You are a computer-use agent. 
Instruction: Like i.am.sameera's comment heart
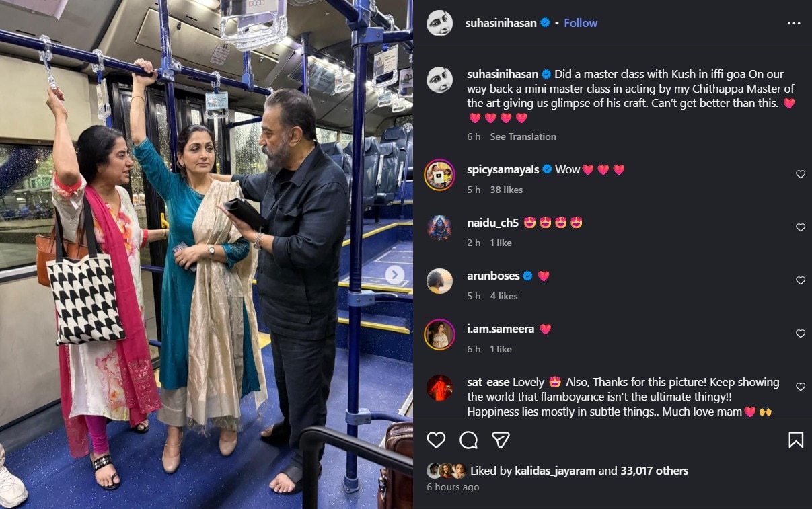pos(801,334)
